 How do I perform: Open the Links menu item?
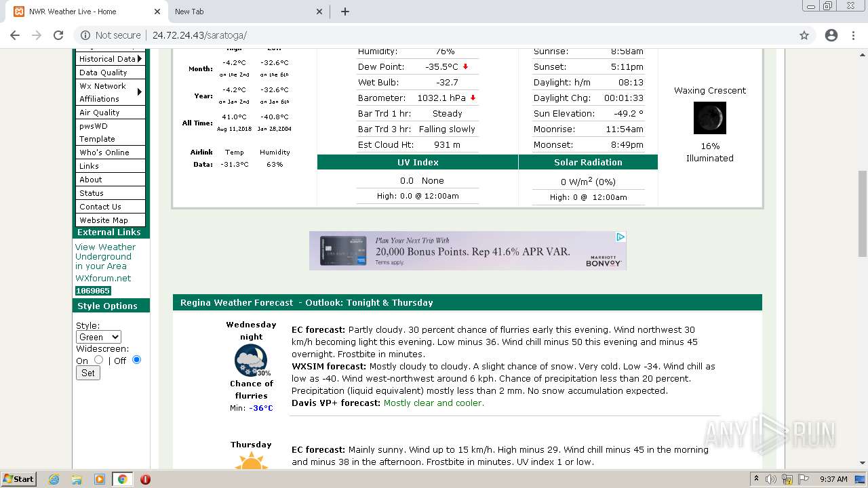click(110, 166)
